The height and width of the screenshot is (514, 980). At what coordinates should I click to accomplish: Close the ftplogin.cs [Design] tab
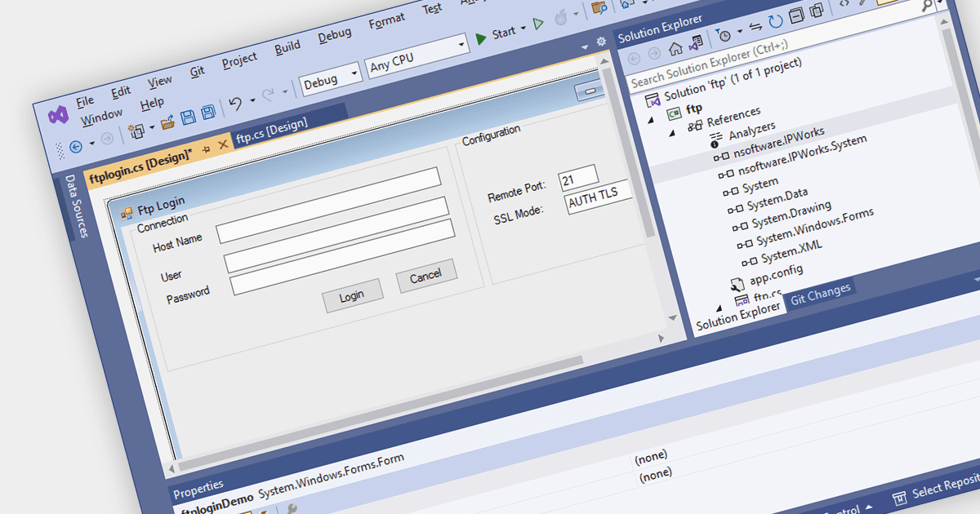(x=222, y=145)
